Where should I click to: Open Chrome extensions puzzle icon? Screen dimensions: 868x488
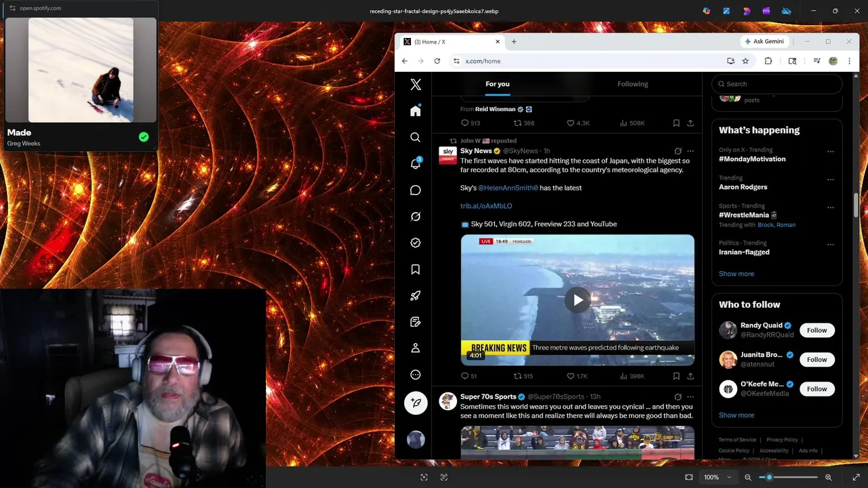(768, 61)
